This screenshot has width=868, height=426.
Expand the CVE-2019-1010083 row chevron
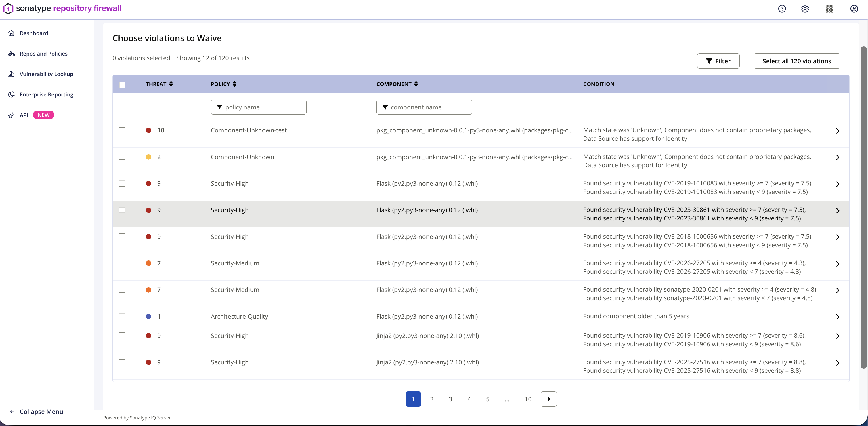pos(837,184)
